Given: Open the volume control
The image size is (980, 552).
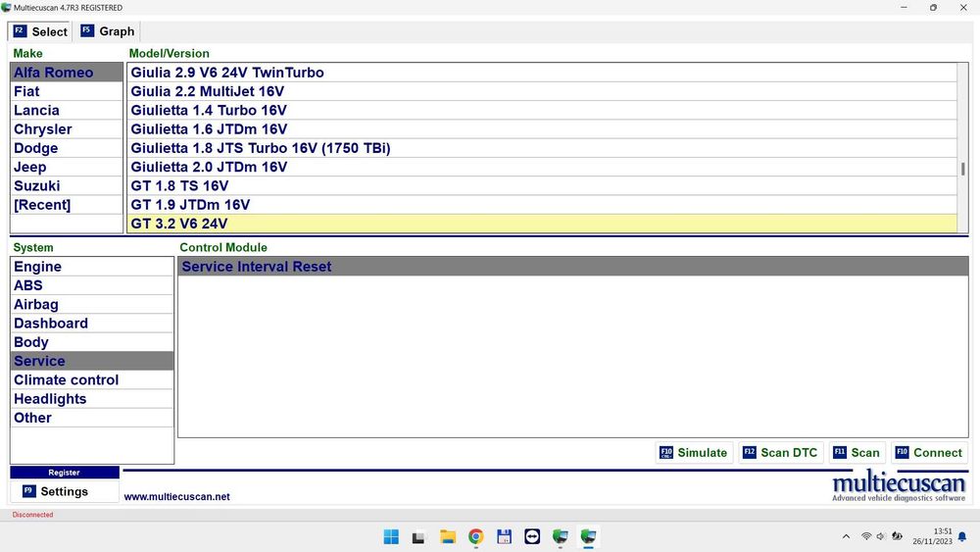Looking at the screenshot, I should pyautogui.click(x=881, y=536).
